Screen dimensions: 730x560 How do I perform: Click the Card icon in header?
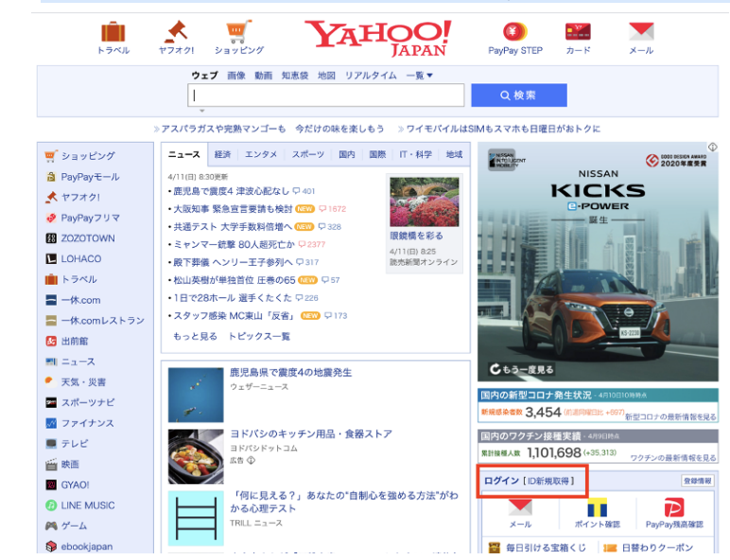(x=578, y=33)
